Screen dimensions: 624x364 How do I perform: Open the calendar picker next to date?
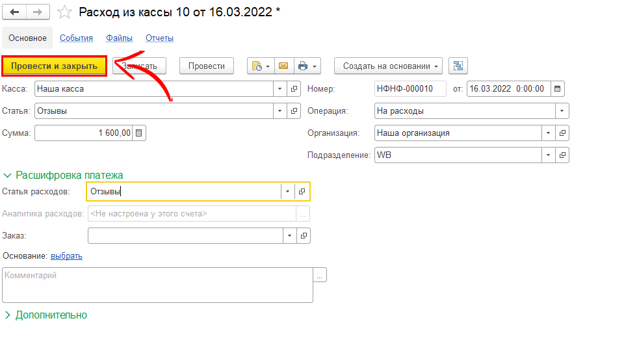click(x=558, y=88)
